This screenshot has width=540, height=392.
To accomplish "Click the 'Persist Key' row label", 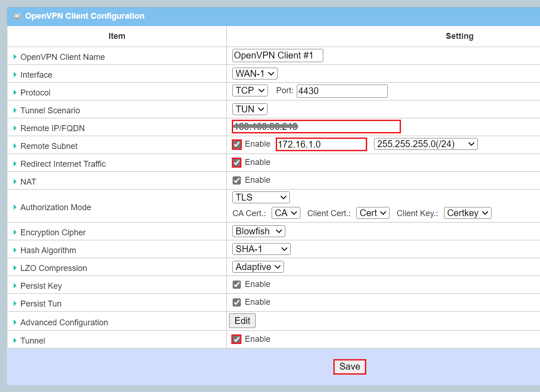I will point(41,286).
